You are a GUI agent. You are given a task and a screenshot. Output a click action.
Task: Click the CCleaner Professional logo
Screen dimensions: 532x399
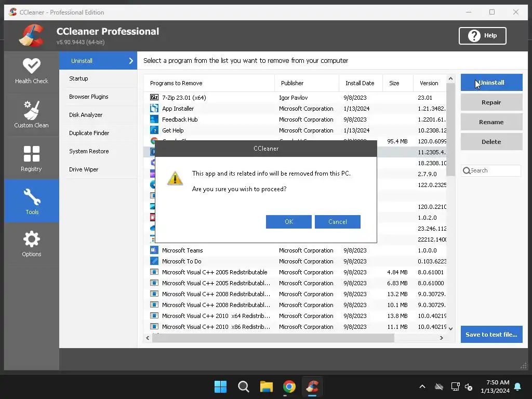click(32, 35)
